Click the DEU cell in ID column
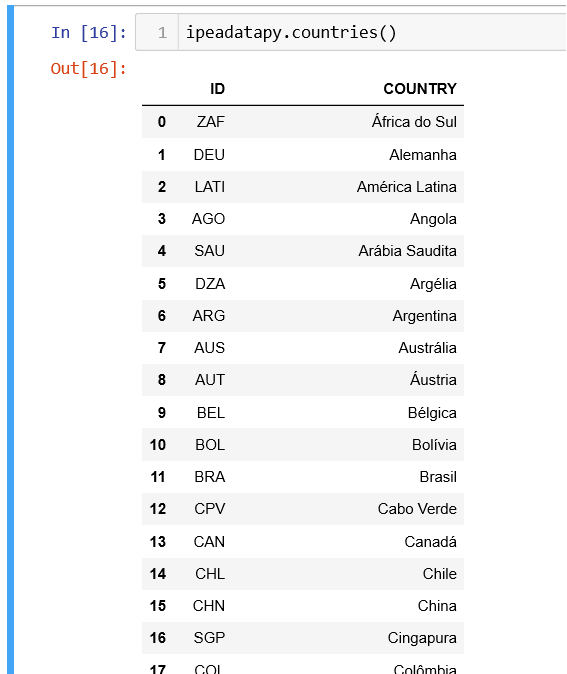567x674 pixels. [209, 155]
